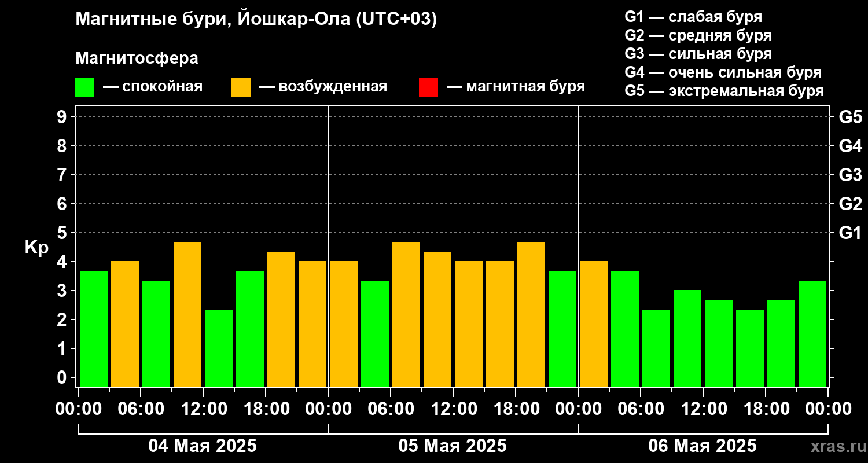Click the 05 Мая 03:00–06:00 green bar

tap(375, 333)
